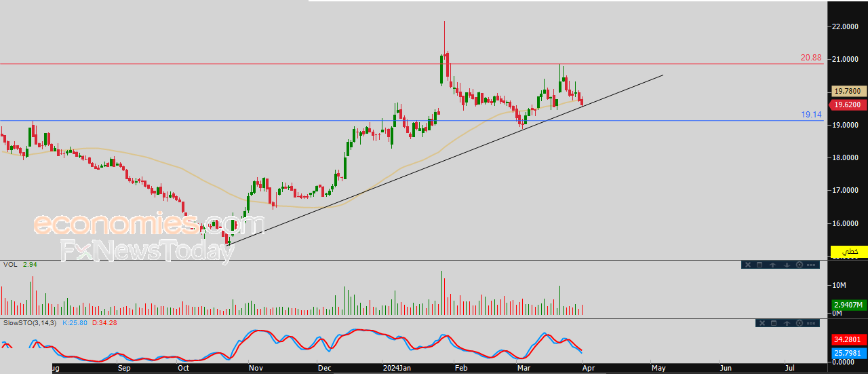Close the SlowSTO indicator panel
Screen dimensions: 868x374
[x=762, y=323]
